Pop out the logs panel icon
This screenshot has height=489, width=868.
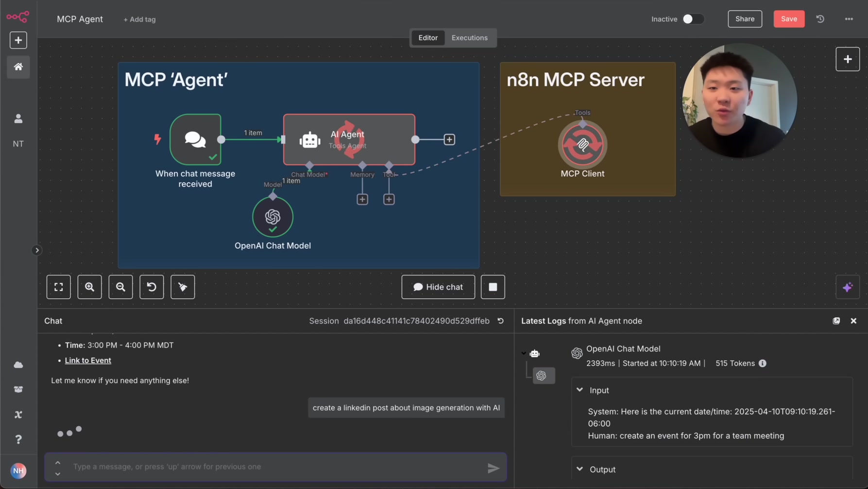click(x=836, y=321)
